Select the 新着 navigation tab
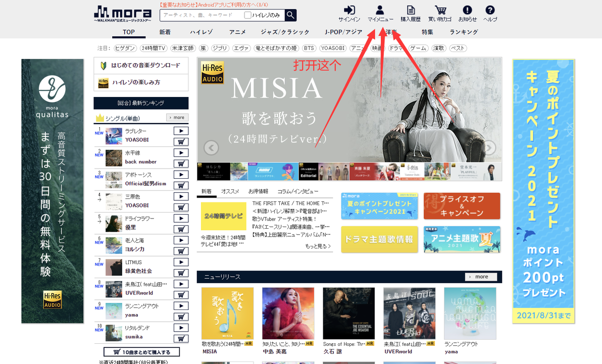 (x=165, y=32)
